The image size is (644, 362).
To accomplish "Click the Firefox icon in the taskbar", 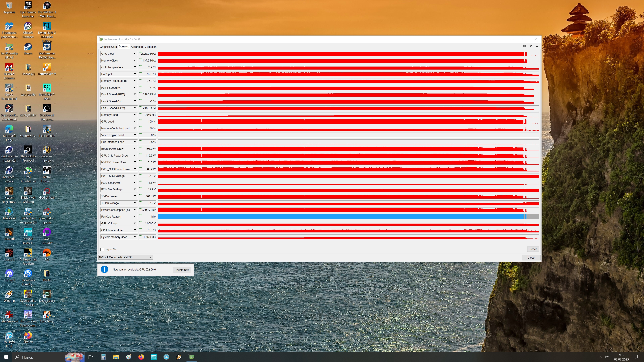I will (x=141, y=357).
